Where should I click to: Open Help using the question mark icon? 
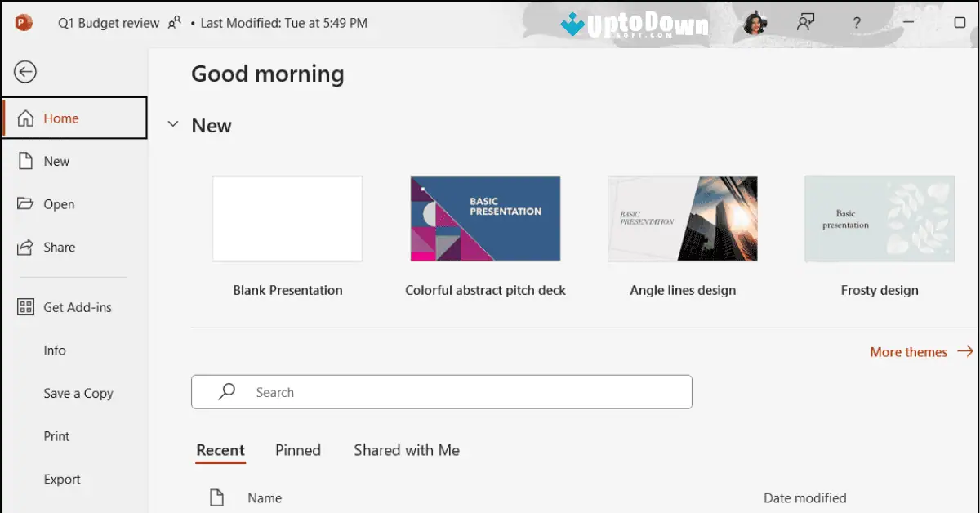[x=857, y=23]
